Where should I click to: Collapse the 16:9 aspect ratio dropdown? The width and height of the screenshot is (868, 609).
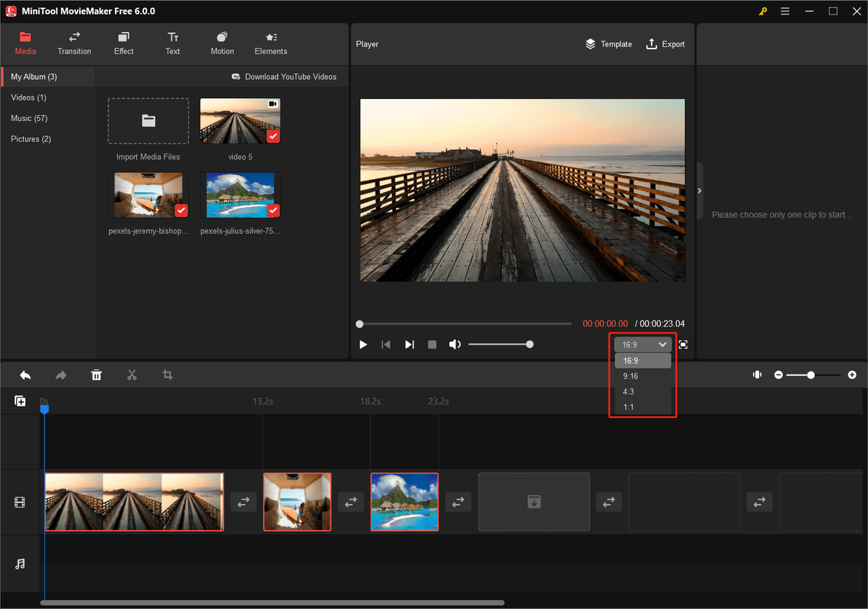643,344
